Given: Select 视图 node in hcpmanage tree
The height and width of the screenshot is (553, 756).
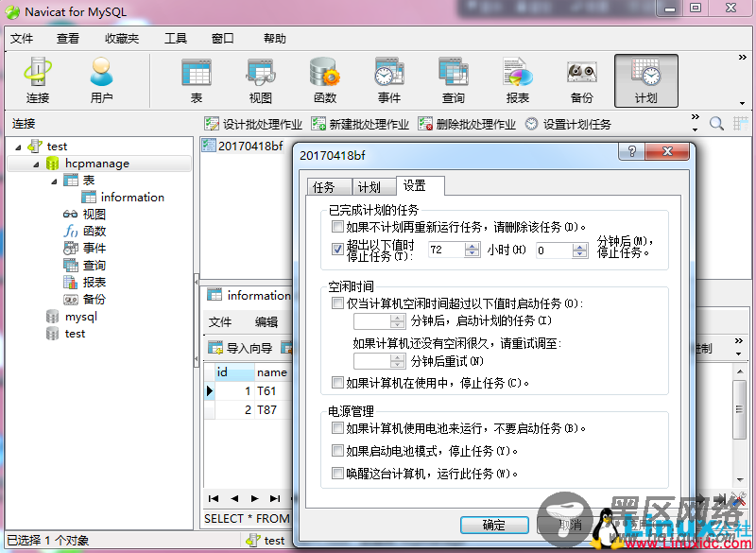Looking at the screenshot, I should pyautogui.click(x=84, y=214).
